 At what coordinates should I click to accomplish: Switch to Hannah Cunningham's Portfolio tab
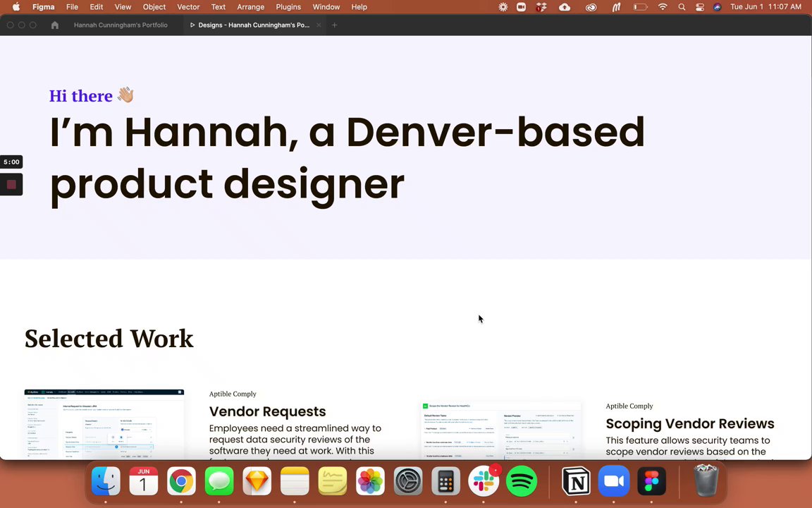point(121,25)
